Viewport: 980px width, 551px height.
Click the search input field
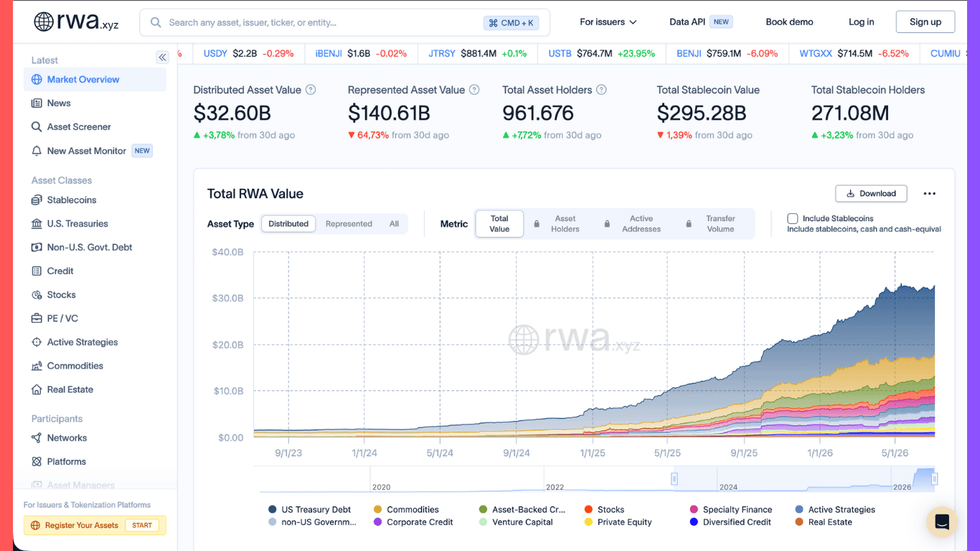pyautogui.click(x=344, y=22)
